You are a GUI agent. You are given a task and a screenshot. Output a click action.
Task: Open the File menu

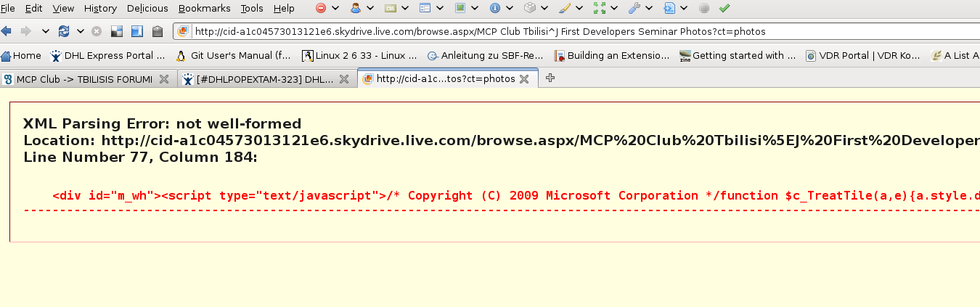pyautogui.click(x=8, y=9)
